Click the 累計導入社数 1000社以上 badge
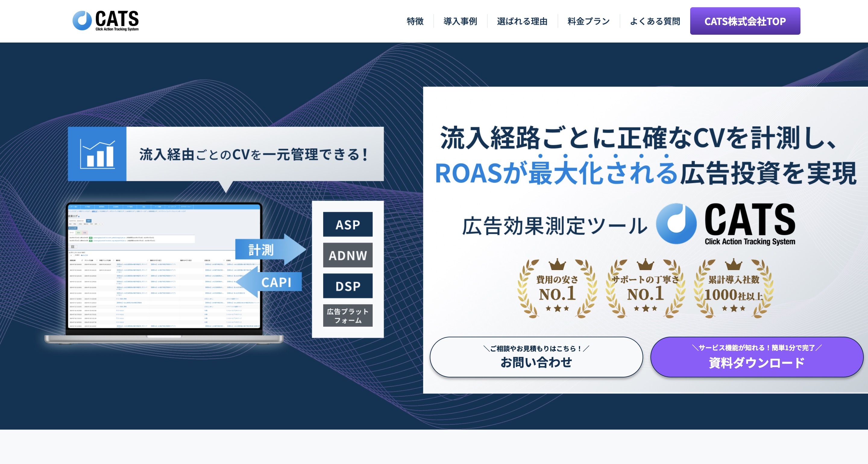This screenshot has width=868, height=464. [x=733, y=289]
